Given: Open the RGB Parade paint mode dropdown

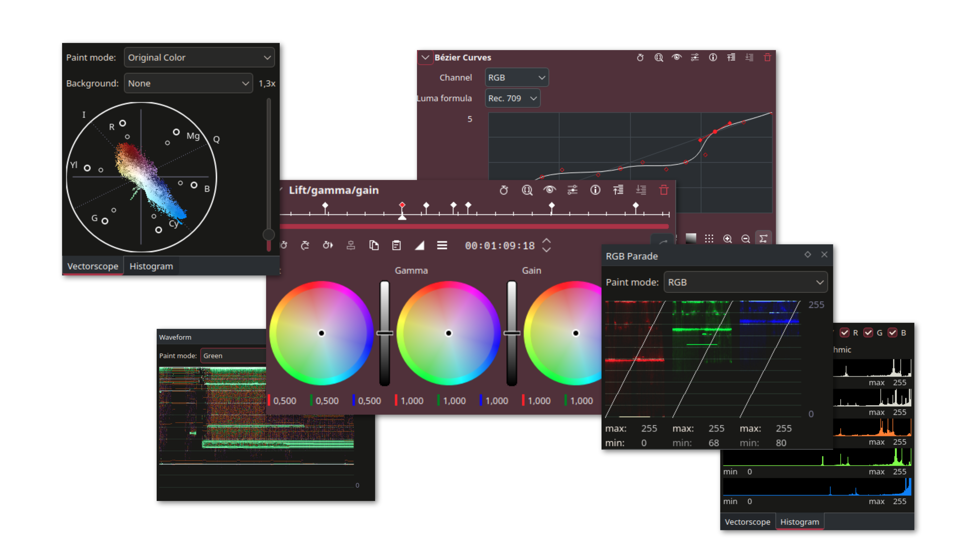Looking at the screenshot, I should 746,282.
